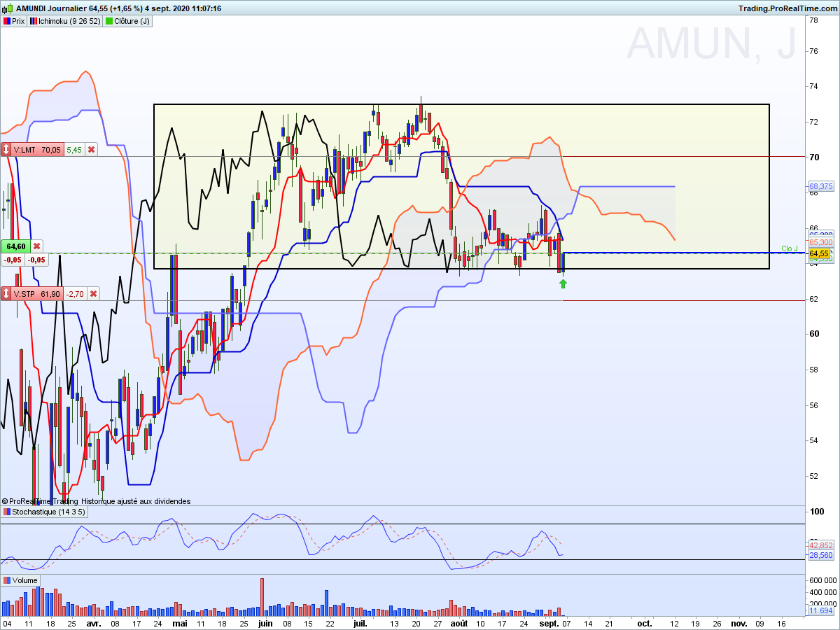The width and height of the screenshot is (840, 630).
Task: Open the Stochastique (14 3 5) settings
Action: click(45, 512)
